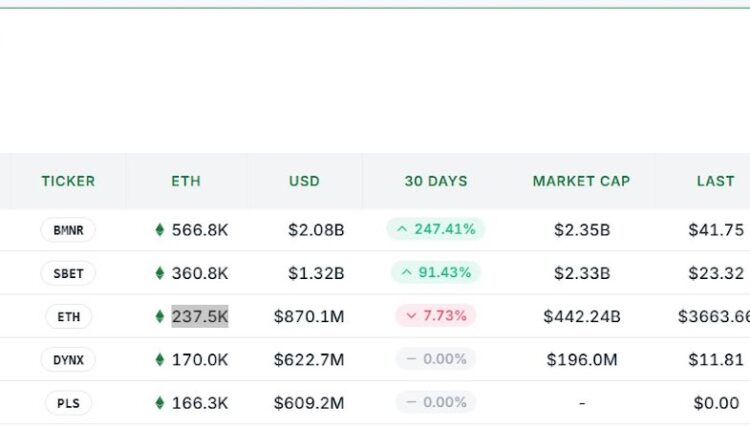The image size is (750, 430).
Task: Sort by 30 DAYS column header
Action: click(436, 181)
